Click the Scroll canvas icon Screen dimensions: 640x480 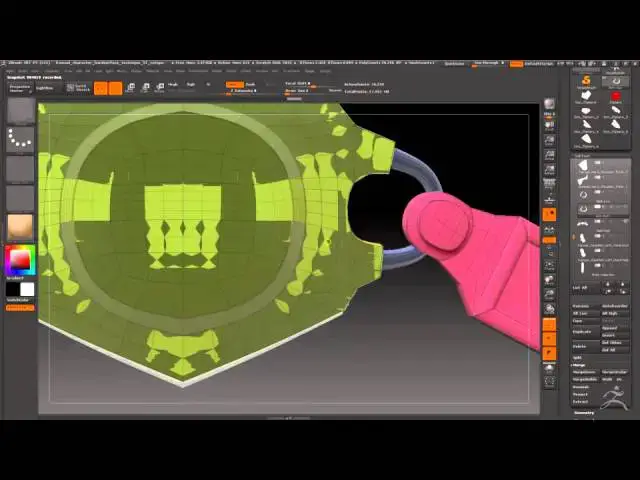pos(549,126)
